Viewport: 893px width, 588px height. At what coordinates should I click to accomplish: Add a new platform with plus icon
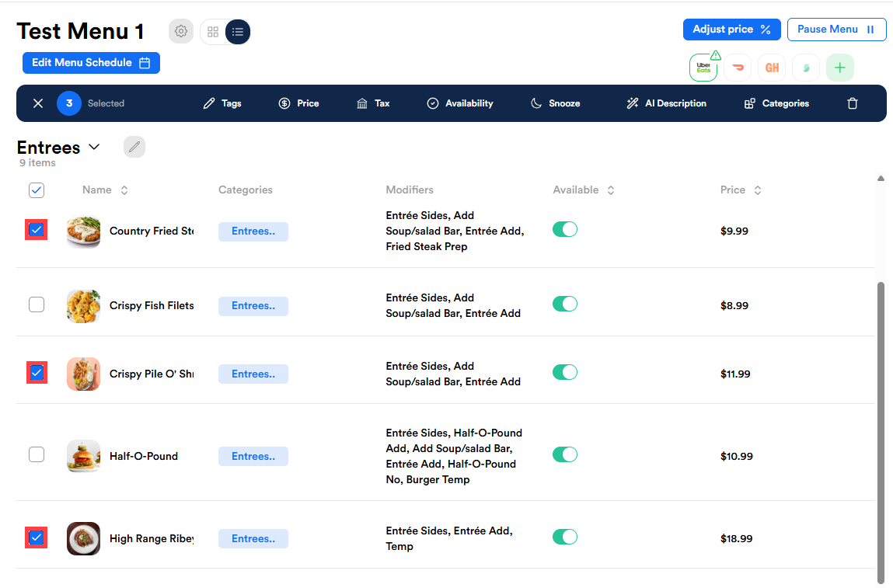(x=839, y=68)
